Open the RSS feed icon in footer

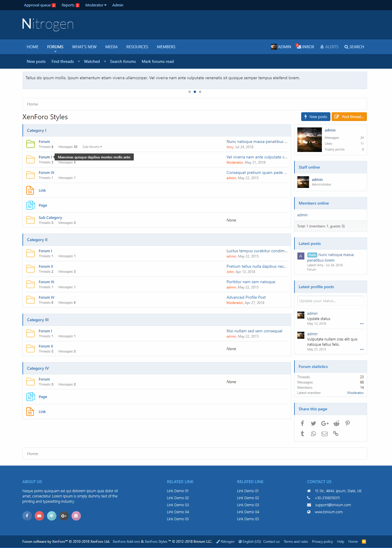point(364,542)
